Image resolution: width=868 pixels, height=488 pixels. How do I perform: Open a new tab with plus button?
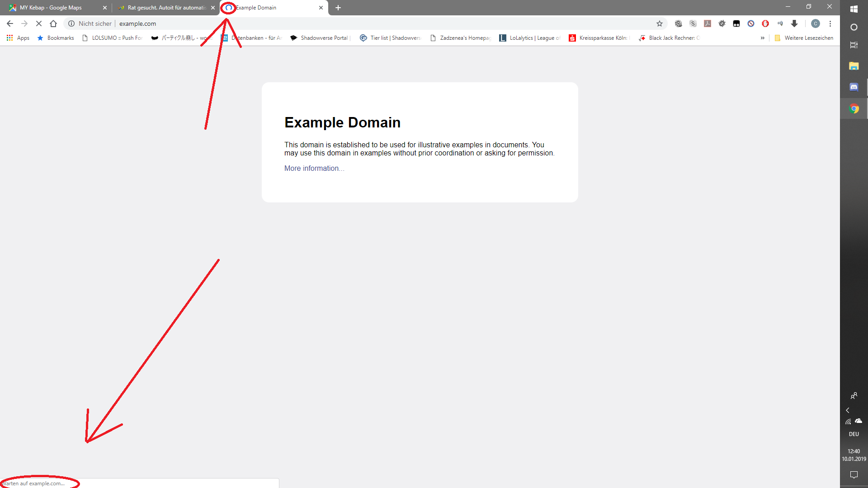point(338,8)
